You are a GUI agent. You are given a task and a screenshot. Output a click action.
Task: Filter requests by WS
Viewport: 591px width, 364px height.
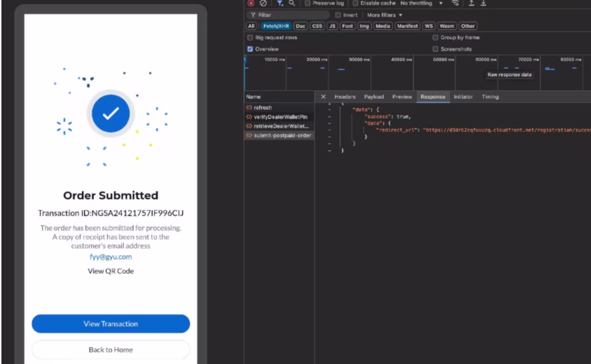pyautogui.click(x=429, y=26)
